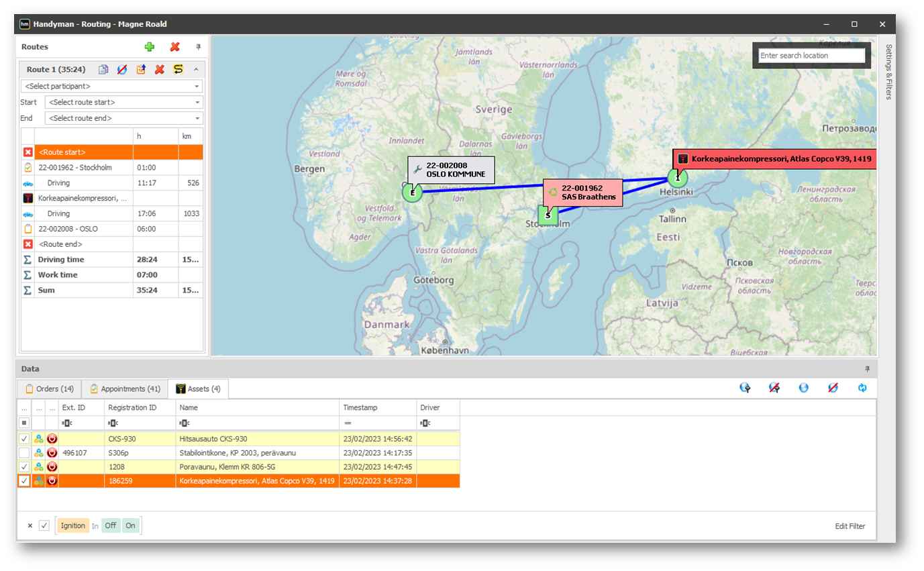Click the red X beside Route end
924x571 pixels.
[x=28, y=244]
